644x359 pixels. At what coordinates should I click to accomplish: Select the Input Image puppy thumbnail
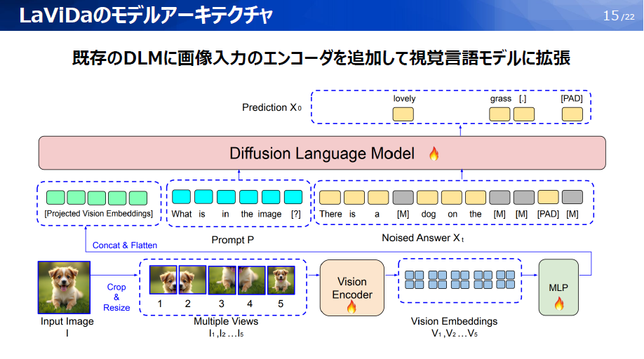coord(64,287)
